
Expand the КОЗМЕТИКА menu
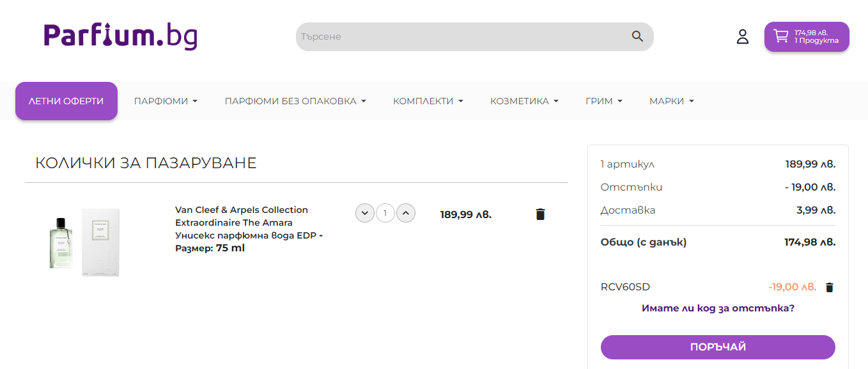pos(524,101)
